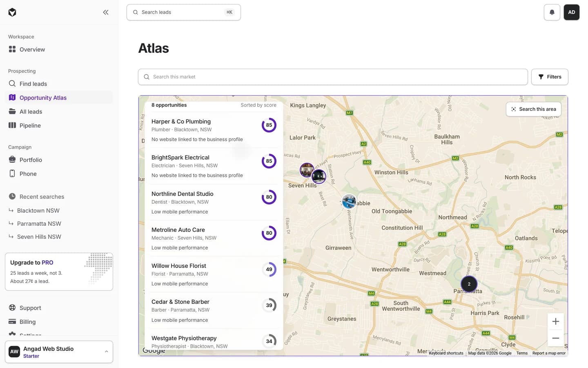Viewport: 588px width, 368px height.
Task: Click Harper & Co Plumbing's 85 score ring
Action: click(x=269, y=125)
